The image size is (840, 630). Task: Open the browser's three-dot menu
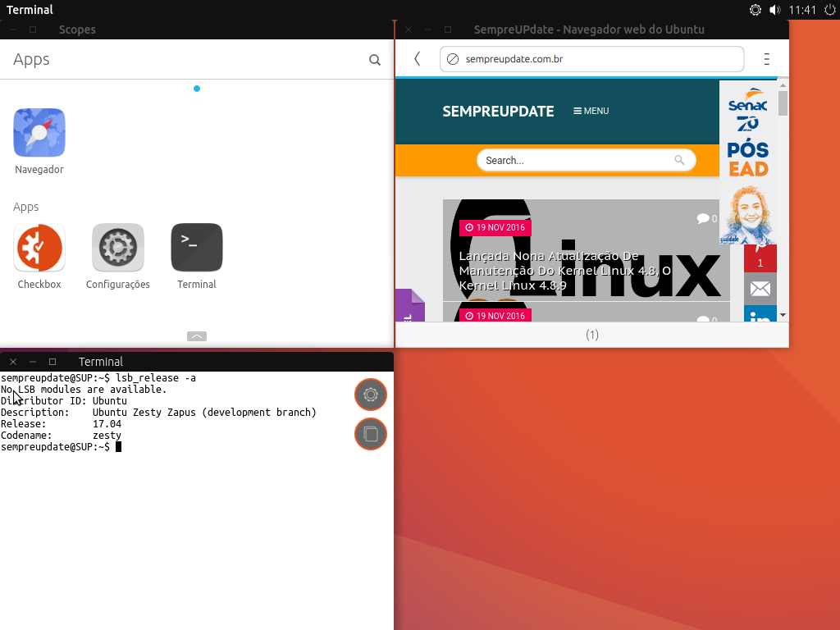767,59
